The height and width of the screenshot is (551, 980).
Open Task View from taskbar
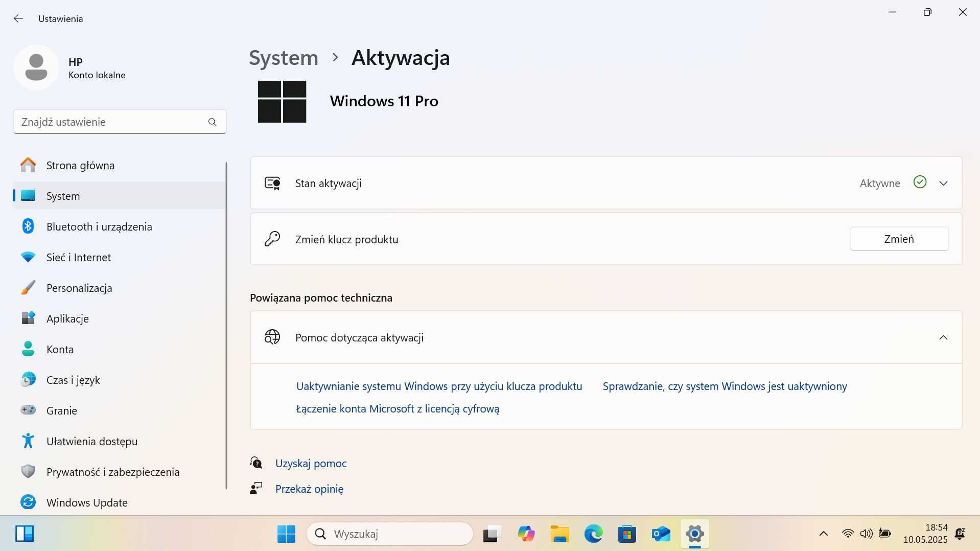[492, 534]
